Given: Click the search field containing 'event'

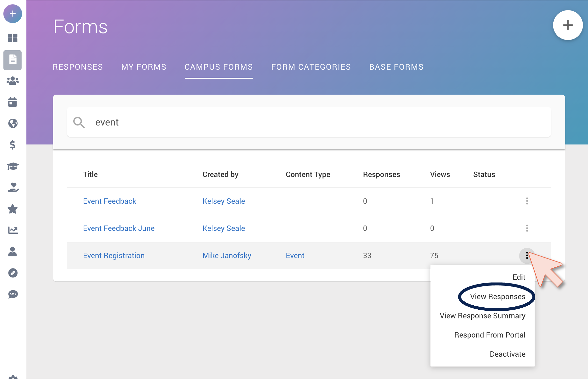Looking at the screenshot, I should (309, 122).
